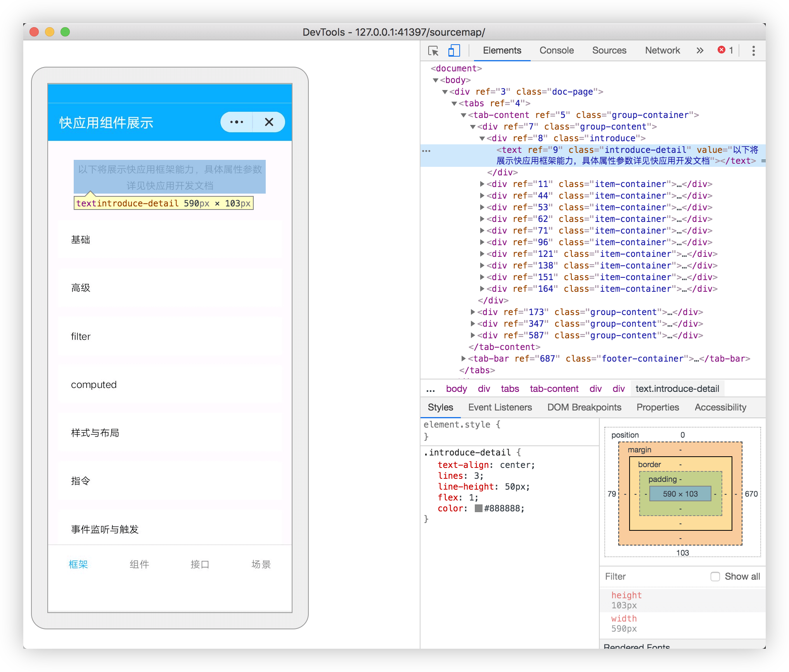This screenshot has width=789, height=672.
Task: Open the DevTools more tabs chevron
Action: click(699, 51)
